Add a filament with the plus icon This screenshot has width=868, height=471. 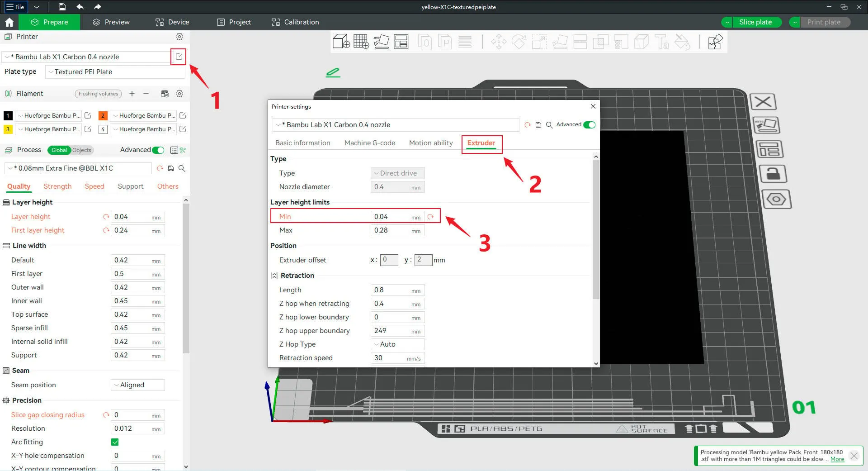[132, 94]
